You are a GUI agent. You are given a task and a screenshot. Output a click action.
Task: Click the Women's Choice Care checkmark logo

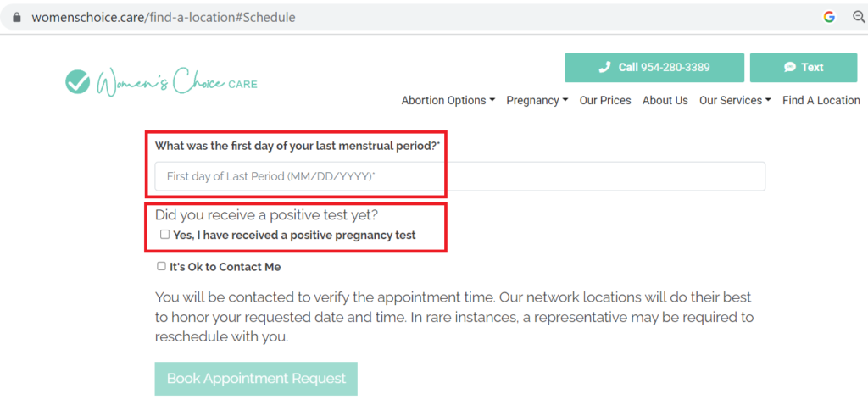click(77, 82)
